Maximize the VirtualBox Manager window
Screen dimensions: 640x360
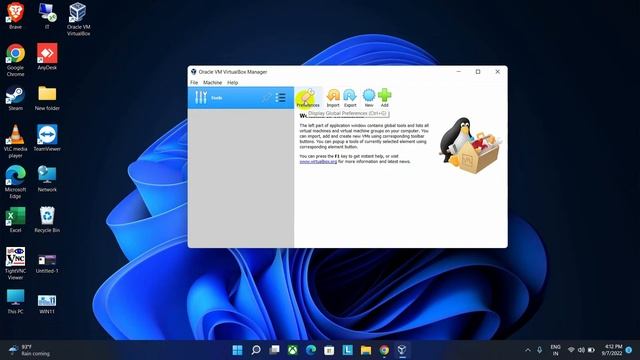point(478,71)
